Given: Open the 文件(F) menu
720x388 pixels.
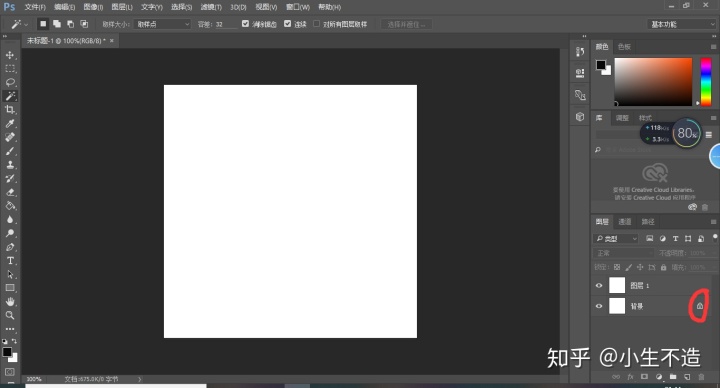Looking at the screenshot, I should coord(35,7).
